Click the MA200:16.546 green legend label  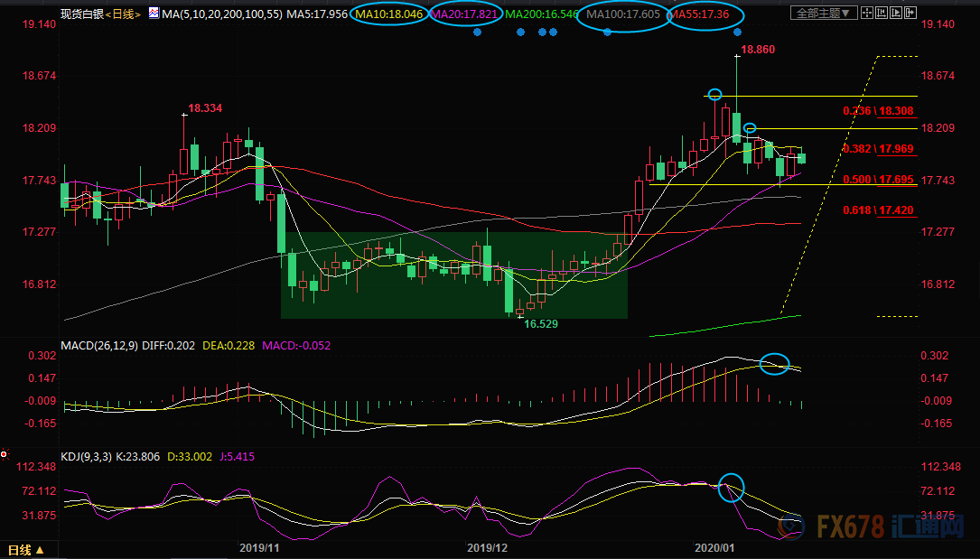[541, 14]
